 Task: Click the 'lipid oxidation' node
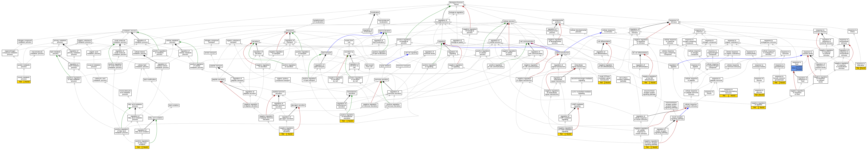click(174, 105)
